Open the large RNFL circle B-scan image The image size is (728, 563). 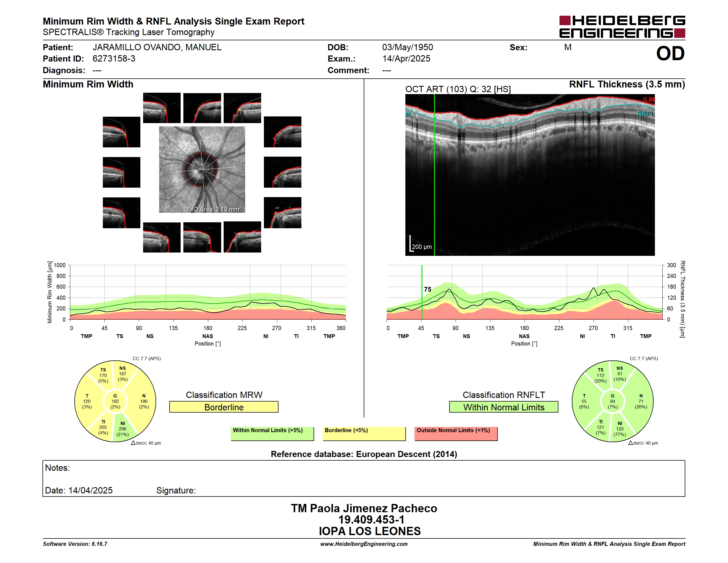[x=530, y=175]
